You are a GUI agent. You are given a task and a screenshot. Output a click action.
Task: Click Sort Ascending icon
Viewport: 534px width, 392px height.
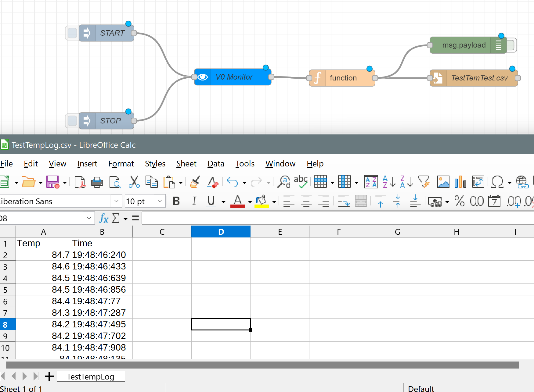click(389, 182)
